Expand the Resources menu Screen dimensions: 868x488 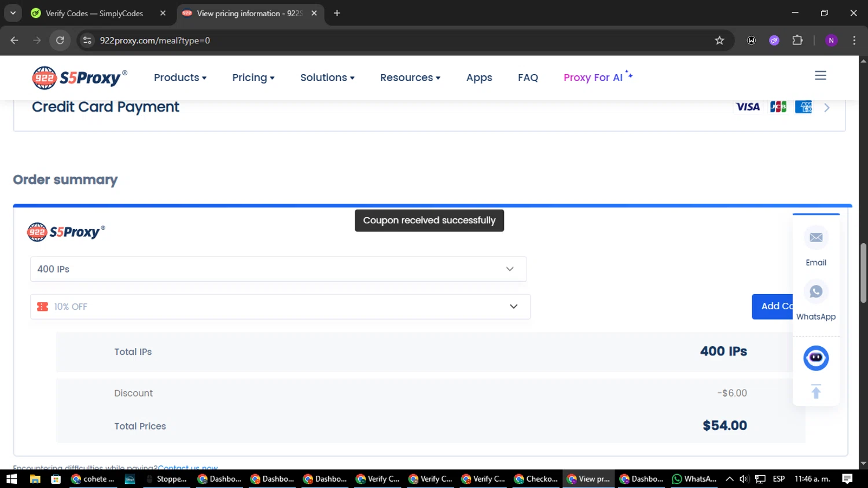(410, 78)
